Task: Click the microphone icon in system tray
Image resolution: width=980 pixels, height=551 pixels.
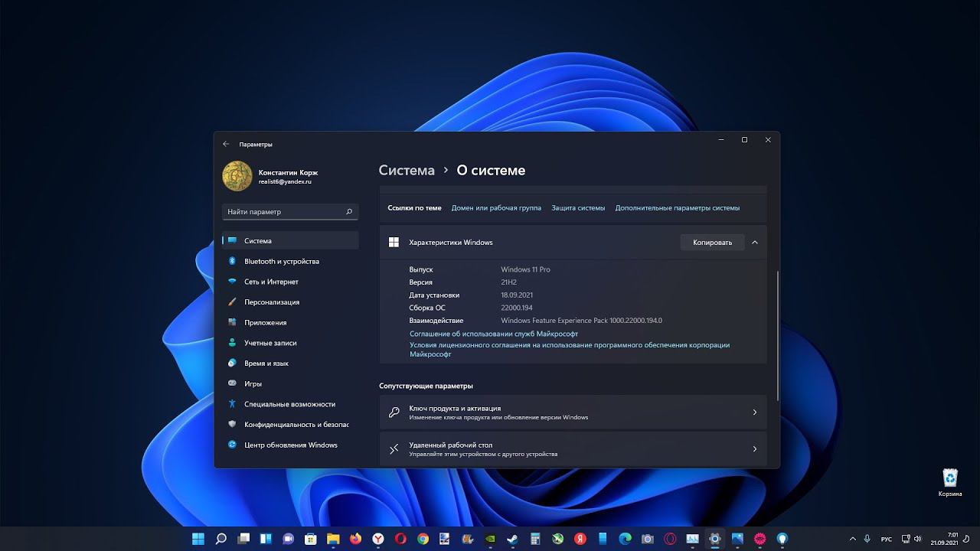Action: (x=867, y=539)
